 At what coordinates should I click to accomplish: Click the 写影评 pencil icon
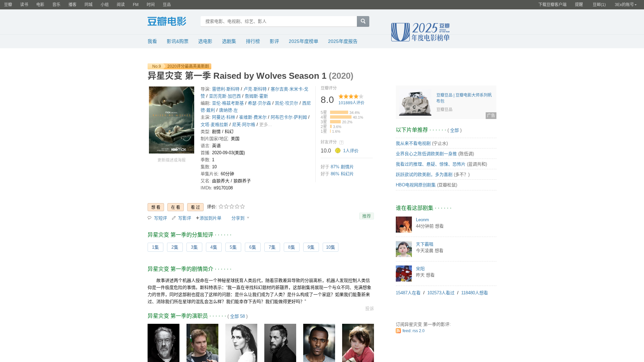point(174,218)
